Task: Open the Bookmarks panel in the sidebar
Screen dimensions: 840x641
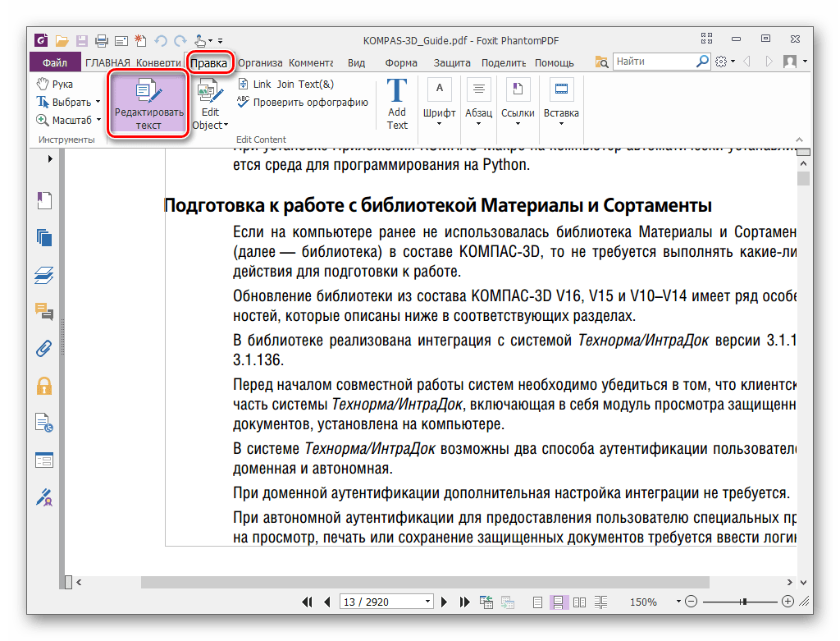Action: 43,199
